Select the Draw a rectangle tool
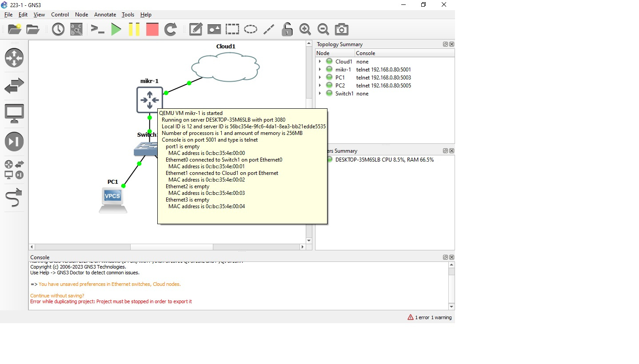Image resolution: width=639 pixels, height=364 pixels. click(232, 29)
